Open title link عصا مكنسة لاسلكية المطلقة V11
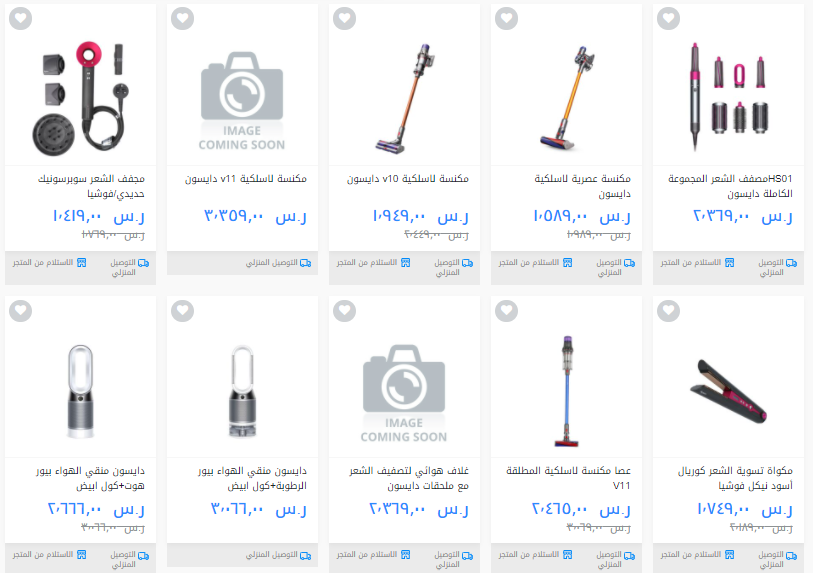The image size is (813, 573). 568,478
